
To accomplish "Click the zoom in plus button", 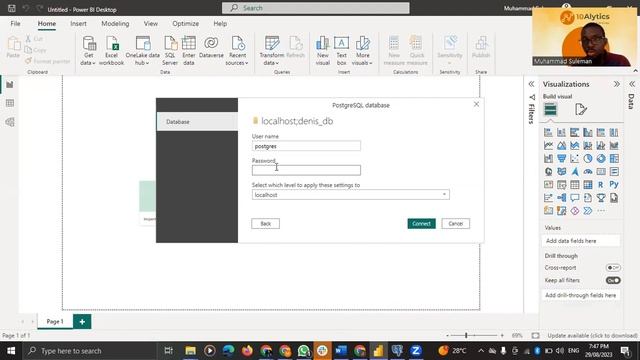I will (502, 336).
